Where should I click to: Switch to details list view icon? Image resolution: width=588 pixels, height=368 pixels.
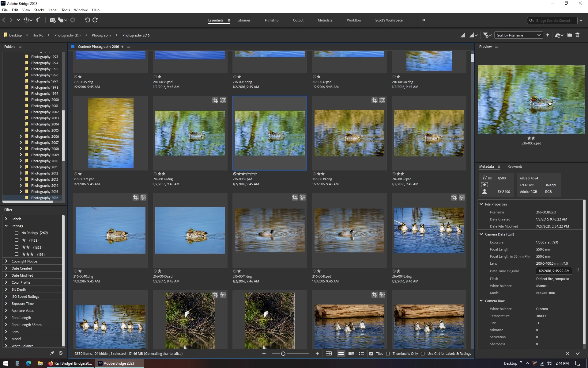(351, 354)
